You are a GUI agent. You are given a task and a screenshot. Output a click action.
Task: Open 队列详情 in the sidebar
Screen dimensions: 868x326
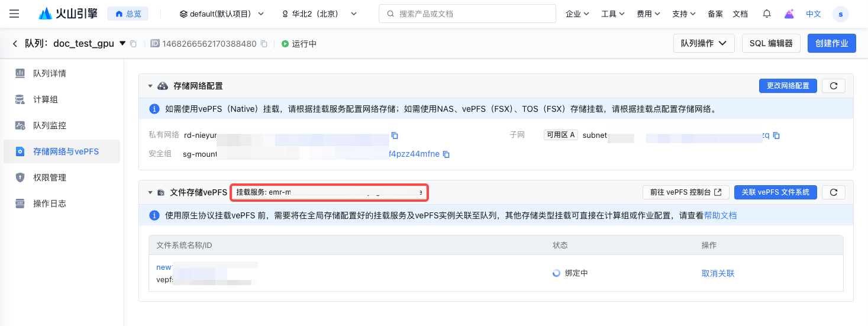pyautogui.click(x=62, y=73)
